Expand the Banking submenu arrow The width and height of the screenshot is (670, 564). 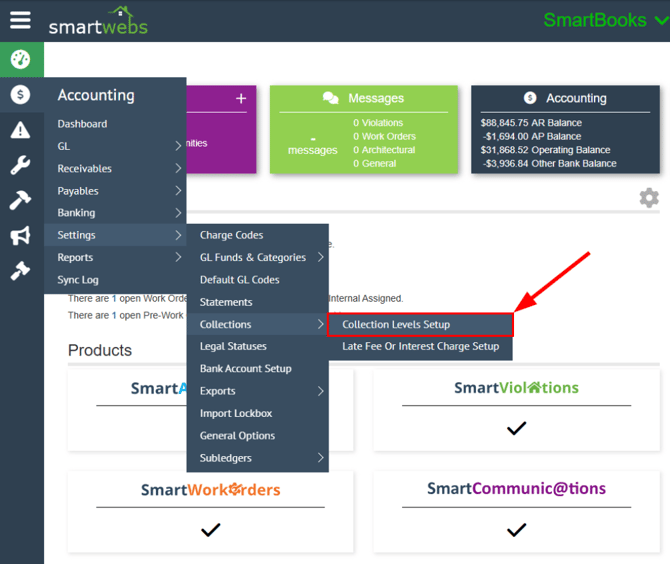(178, 213)
